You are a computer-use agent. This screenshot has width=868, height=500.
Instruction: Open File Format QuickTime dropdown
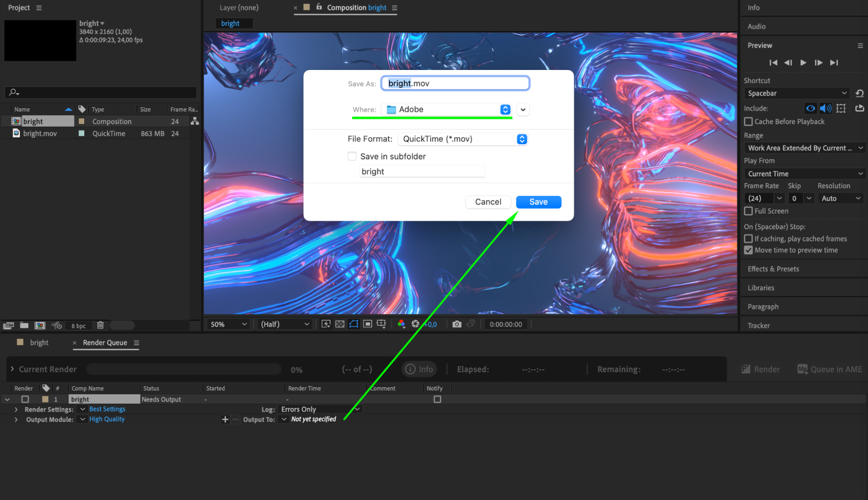462,139
